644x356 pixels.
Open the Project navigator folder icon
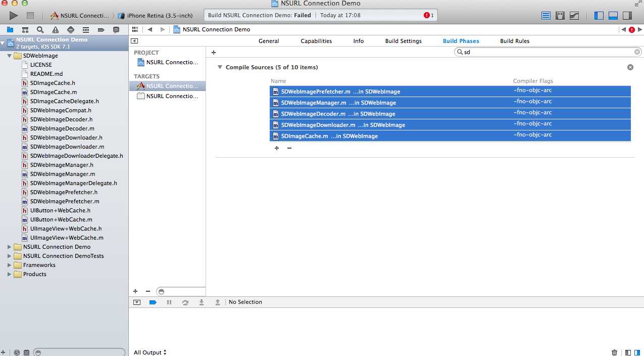click(x=10, y=30)
